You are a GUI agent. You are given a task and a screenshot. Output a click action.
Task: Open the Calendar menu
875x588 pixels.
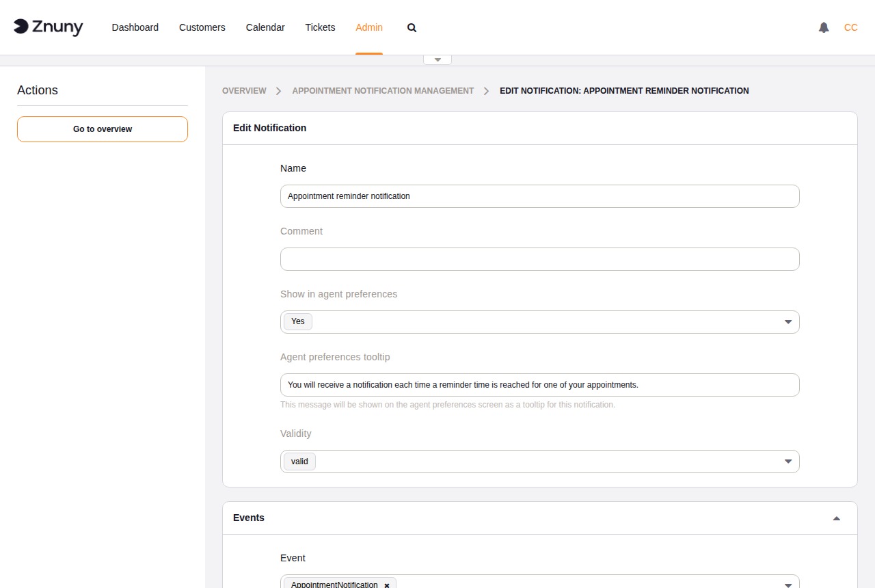265,27
